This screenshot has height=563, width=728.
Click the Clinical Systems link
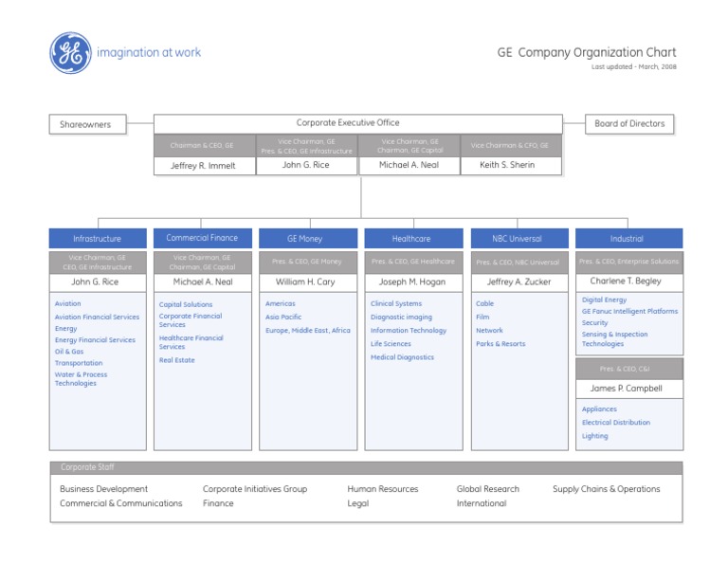click(396, 303)
